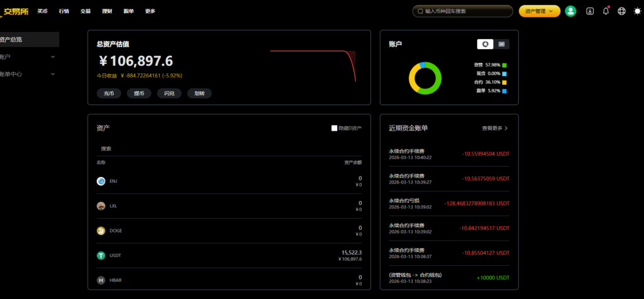This screenshot has height=299, width=644.
Task: Click the -10.85504127 USDT fee amount
Action: pyautogui.click(x=486, y=253)
